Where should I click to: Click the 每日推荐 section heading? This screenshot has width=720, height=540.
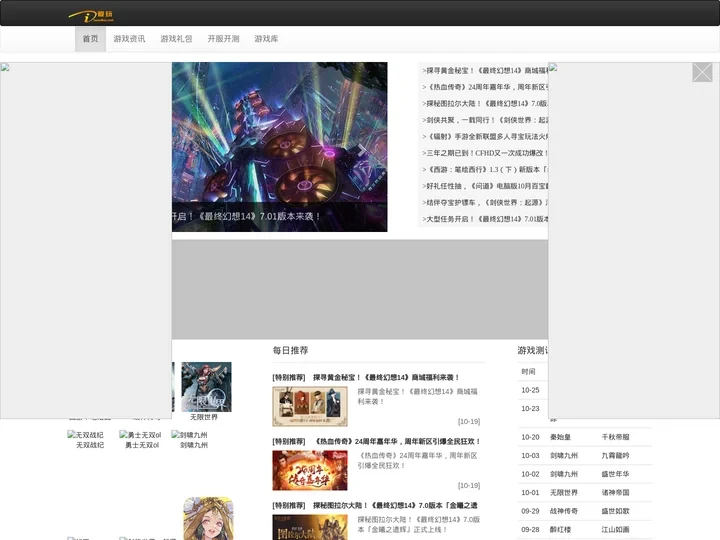290,350
